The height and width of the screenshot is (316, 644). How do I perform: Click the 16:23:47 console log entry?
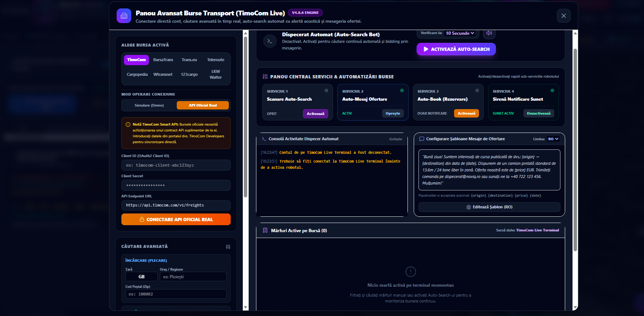[x=326, y=153]
